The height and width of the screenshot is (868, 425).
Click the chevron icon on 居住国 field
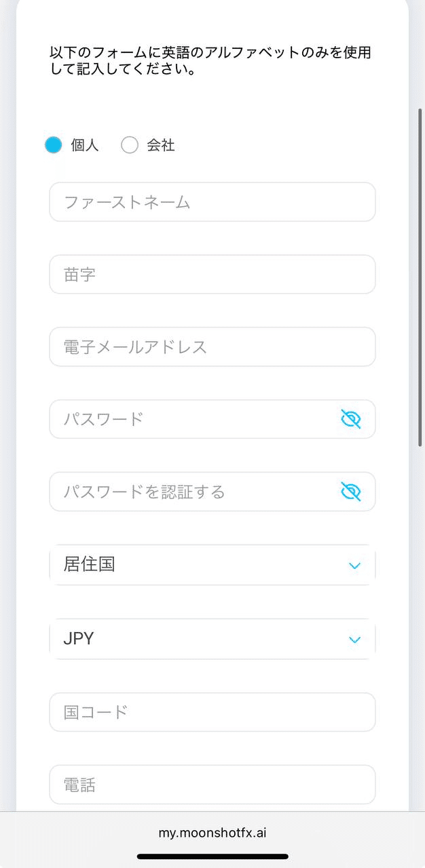pos(353,565)
